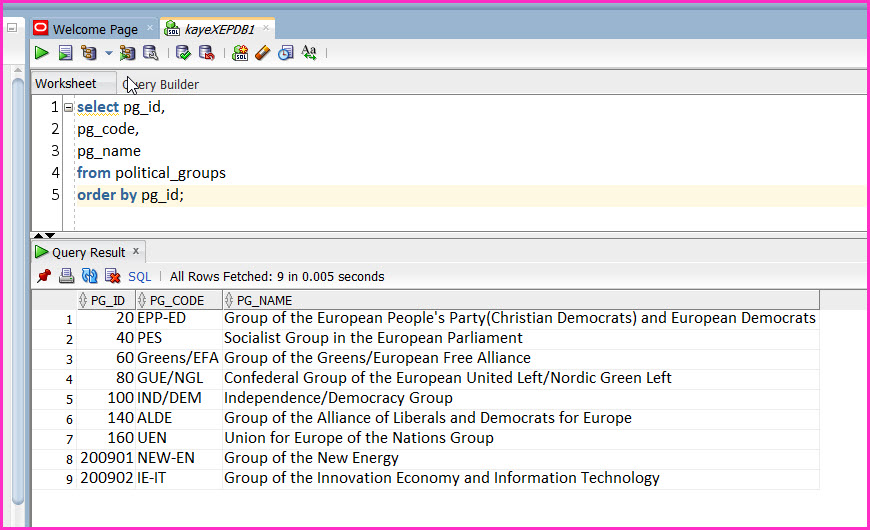This screenshot has width=870, height=530.
Task: Click the Refresh icon in Query Result
Action: (x=89, y=276)
